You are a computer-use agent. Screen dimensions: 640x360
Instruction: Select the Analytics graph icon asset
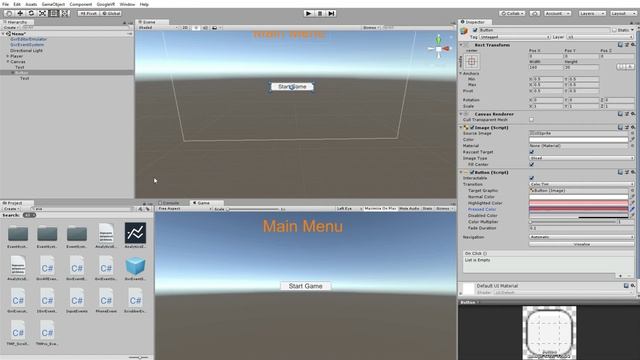(135, 233)
